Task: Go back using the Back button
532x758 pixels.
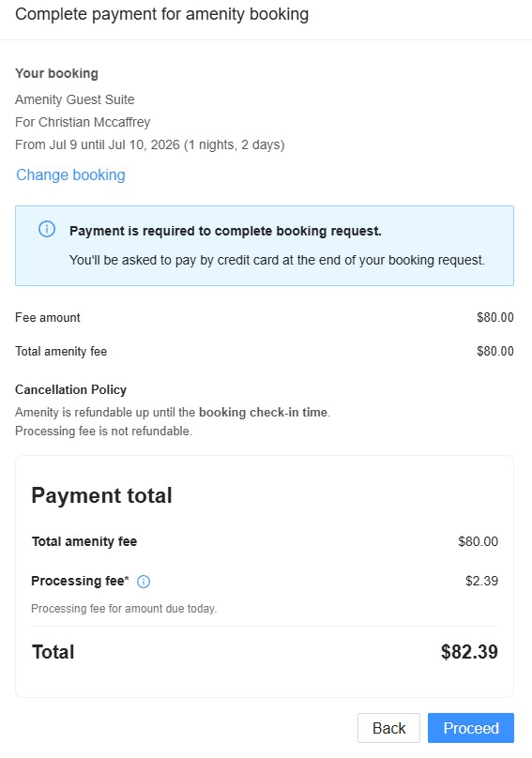Action: [388, 728]
